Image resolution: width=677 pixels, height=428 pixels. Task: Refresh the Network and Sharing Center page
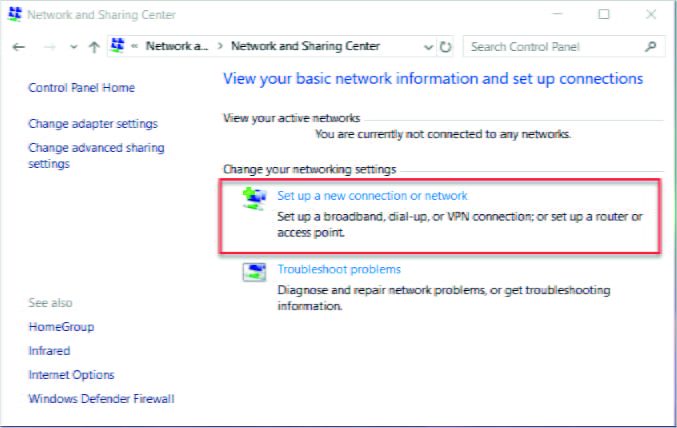click(x=445, y=47)
